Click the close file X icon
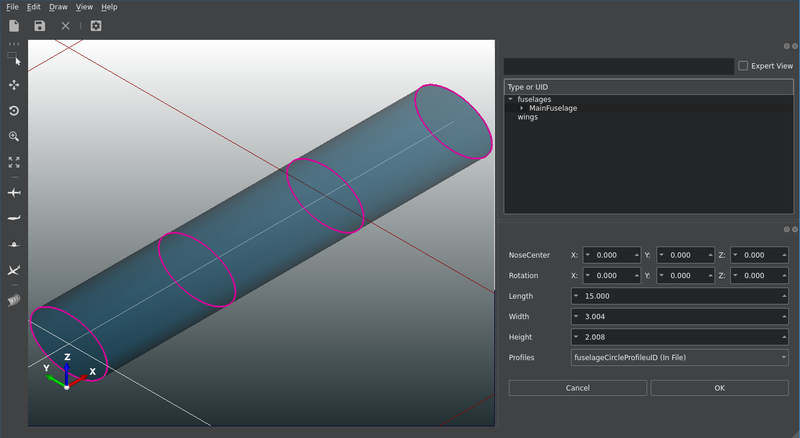The image size is (800, 438). (x=65, y=26)
